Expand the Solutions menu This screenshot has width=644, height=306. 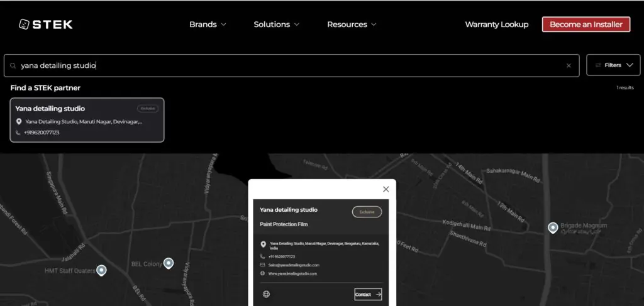[277, 25]
